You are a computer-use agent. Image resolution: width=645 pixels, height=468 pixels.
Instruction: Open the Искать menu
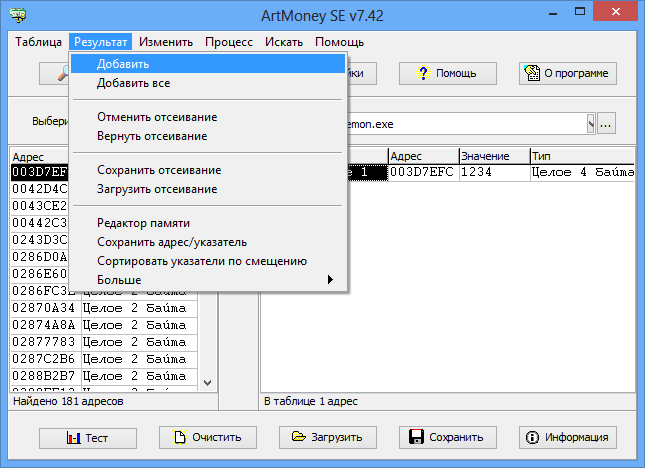point(284,42)
